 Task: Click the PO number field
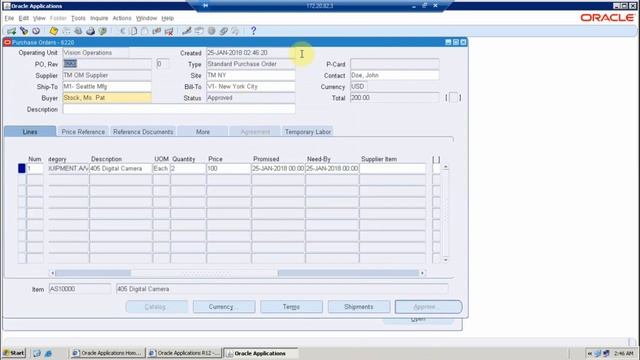(107, 64)
